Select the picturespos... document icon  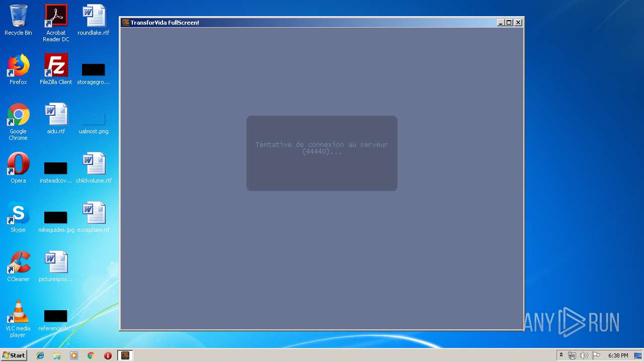tap(56, 266)
